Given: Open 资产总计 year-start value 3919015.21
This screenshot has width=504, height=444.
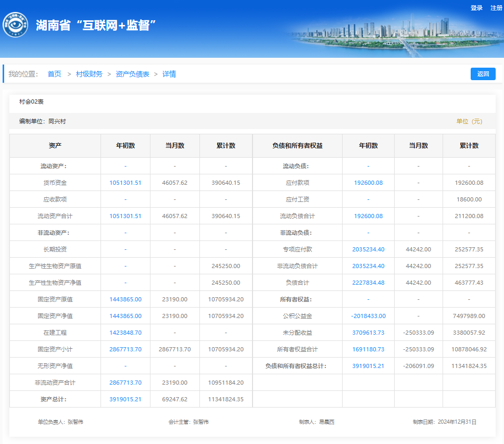Looking at the screenshot, I should coord(125,399).
